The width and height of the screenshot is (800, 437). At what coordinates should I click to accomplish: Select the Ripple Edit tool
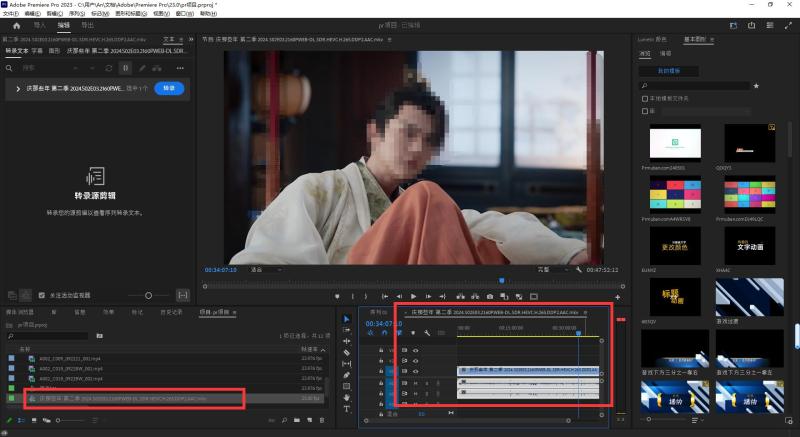[x=347, y=341]
